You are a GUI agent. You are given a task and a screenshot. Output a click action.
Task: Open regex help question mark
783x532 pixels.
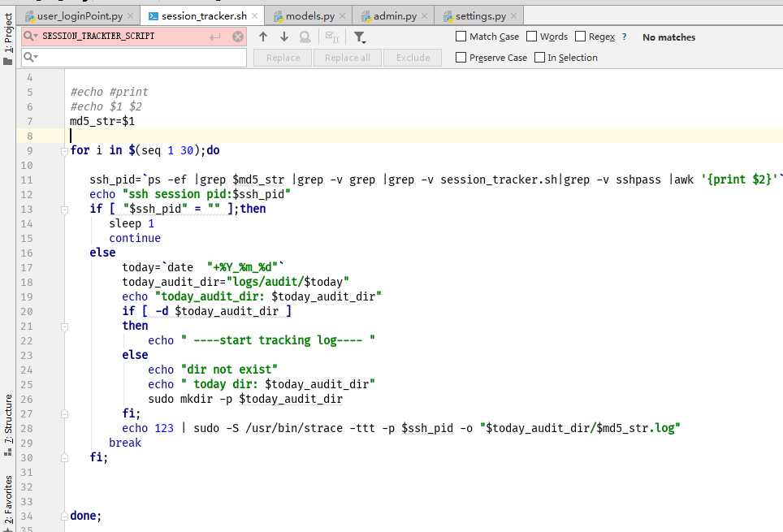point(624,37)
